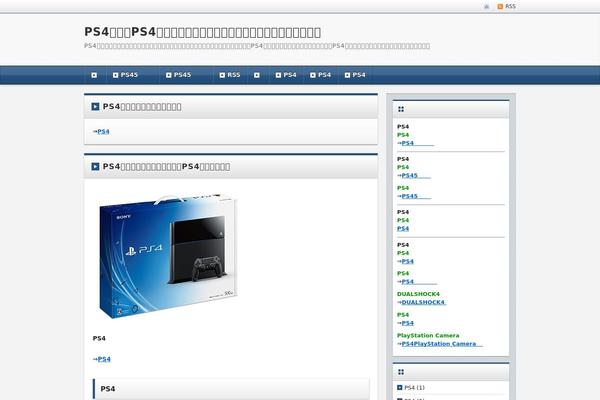Viewport: 600px width, 400px height.
Task: Click the arrow icon on first post title
Action: (x=95, y=106)
